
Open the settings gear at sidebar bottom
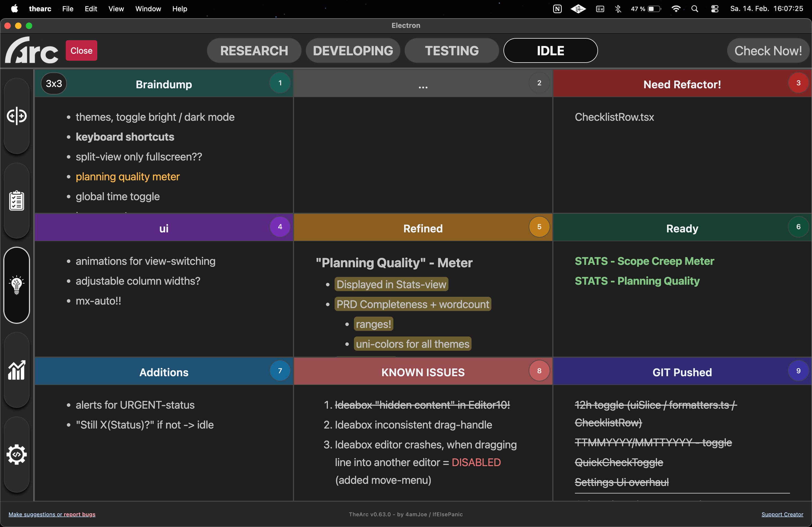pyautogui.click(x=17, y=454)
